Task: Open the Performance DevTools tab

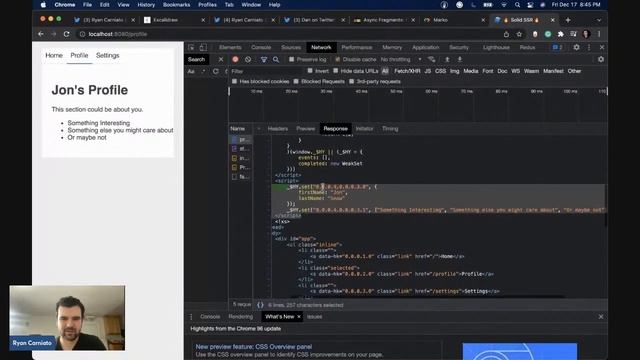Action: pyautogui.click(x=357, y=47)
